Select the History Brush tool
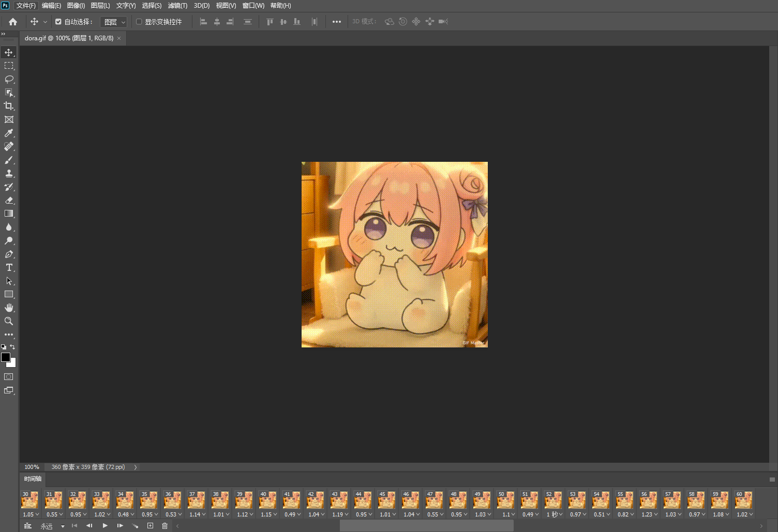The width and height of the screenshot is (778, 532). point(9,187)
